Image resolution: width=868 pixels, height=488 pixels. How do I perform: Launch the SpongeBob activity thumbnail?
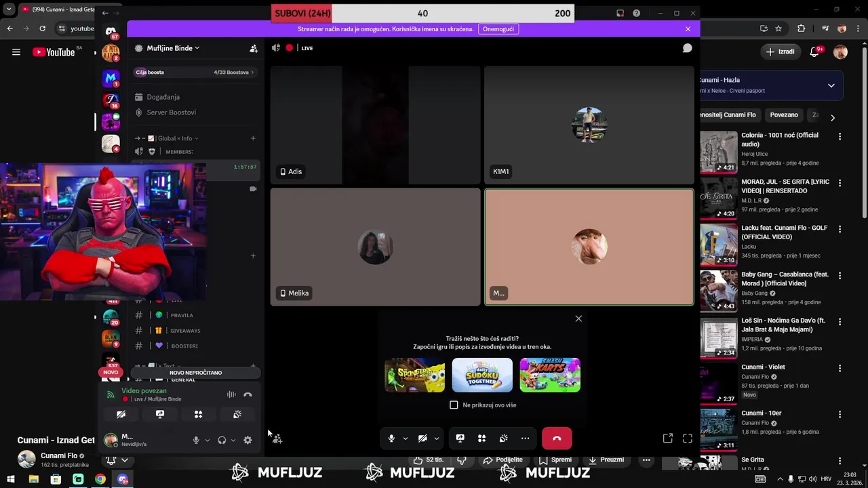(x=415, y=375)
